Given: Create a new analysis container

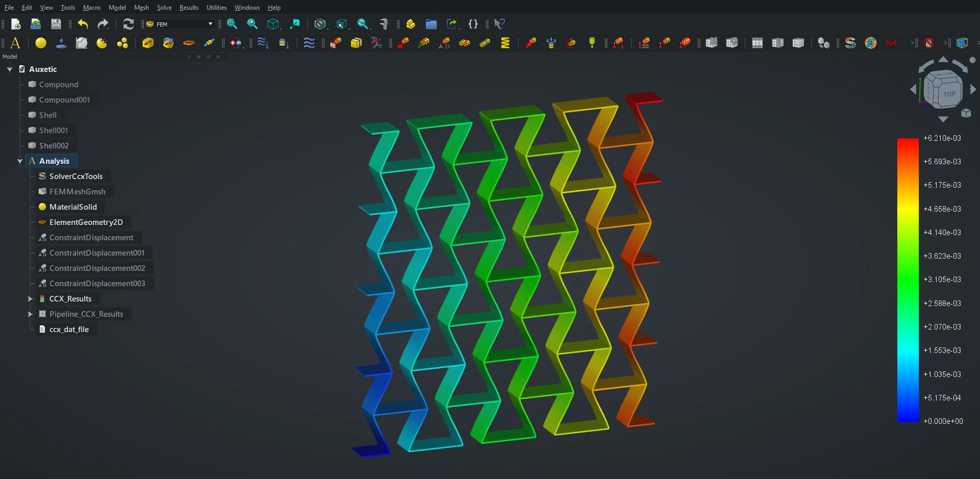Looking at the screenshot, I should point(15,43).
